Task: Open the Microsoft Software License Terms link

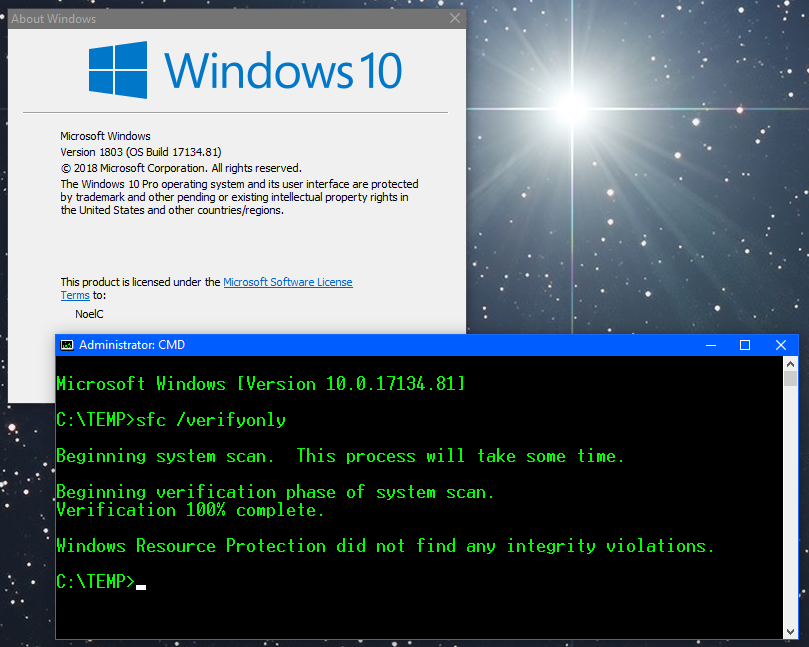Action: (287, 282)
